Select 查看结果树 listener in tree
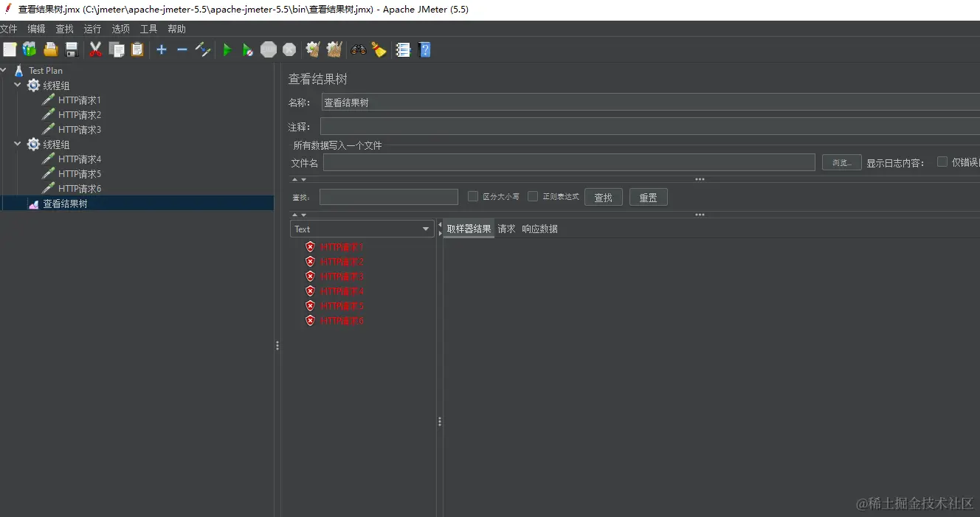The height and width of the screenshot is (517, 980). tap(65, 204)
